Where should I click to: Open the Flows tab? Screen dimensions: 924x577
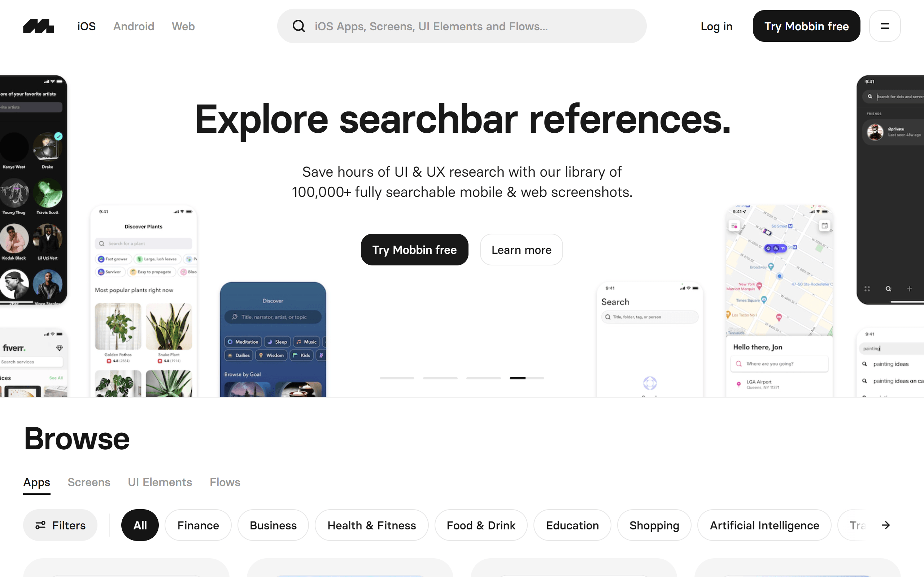coord(225,481)
